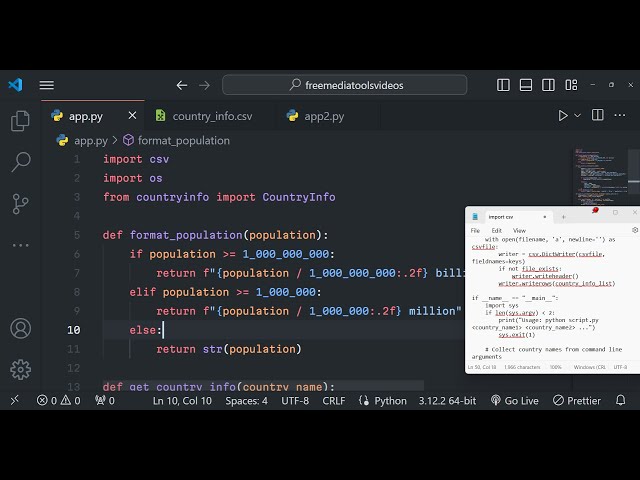Viewport: 640px width, 480px height.
Task: Expand the run options dropdown arrow
Action: pos(579,116)
